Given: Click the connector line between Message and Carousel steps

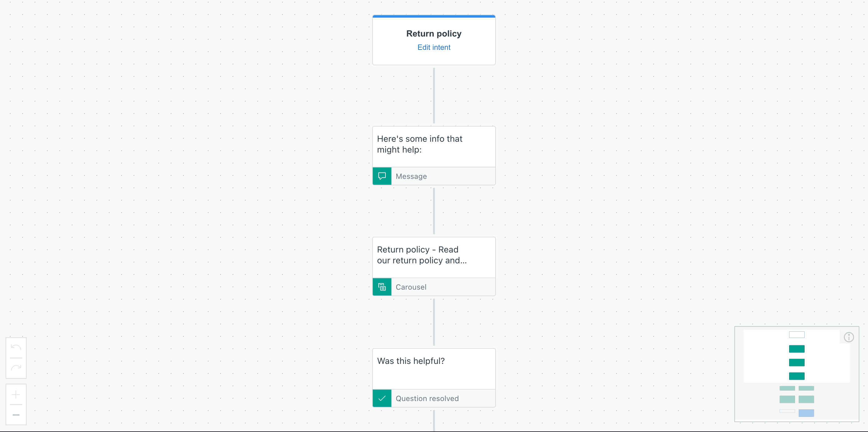Looking at the screenshot, I should pos(434,211).
